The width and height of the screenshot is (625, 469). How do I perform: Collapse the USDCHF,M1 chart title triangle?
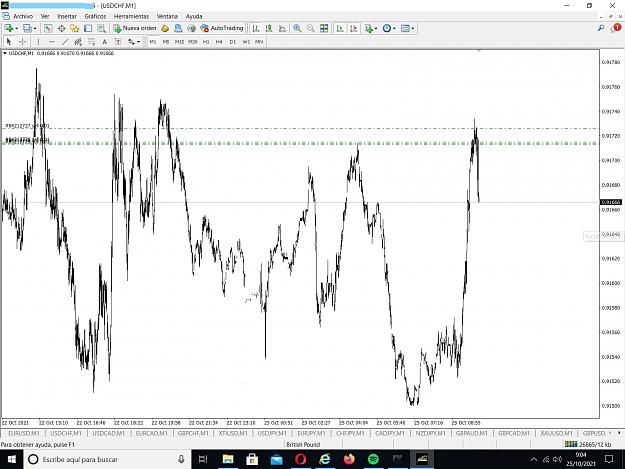[5, 53]
